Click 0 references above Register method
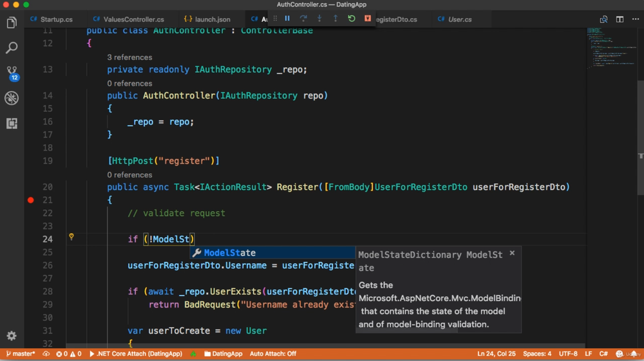The image size is (644, 361). [129, 175]
